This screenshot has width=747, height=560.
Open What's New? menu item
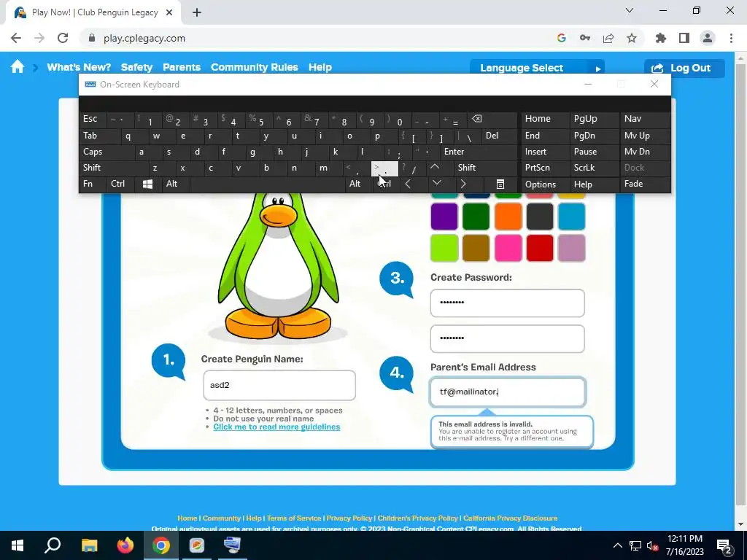[x=79, y=67]
